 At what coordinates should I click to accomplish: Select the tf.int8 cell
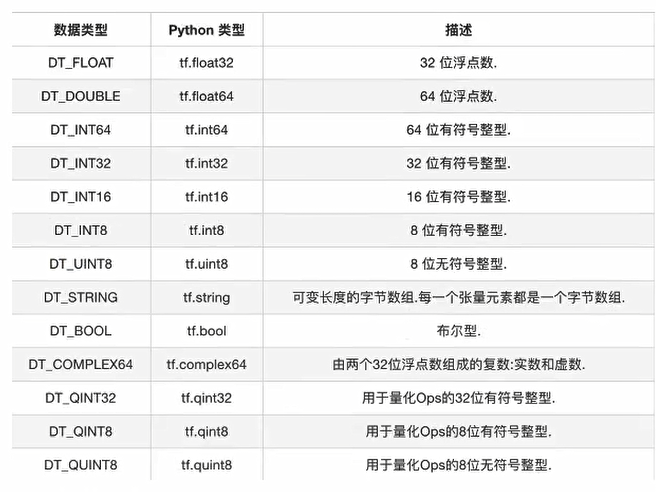coord(207,230)
